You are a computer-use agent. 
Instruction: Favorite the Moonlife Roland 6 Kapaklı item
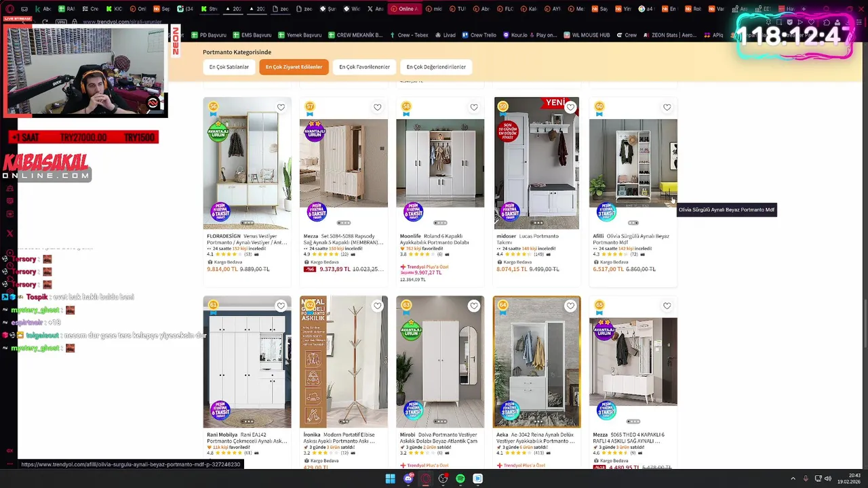pos(474,107)
